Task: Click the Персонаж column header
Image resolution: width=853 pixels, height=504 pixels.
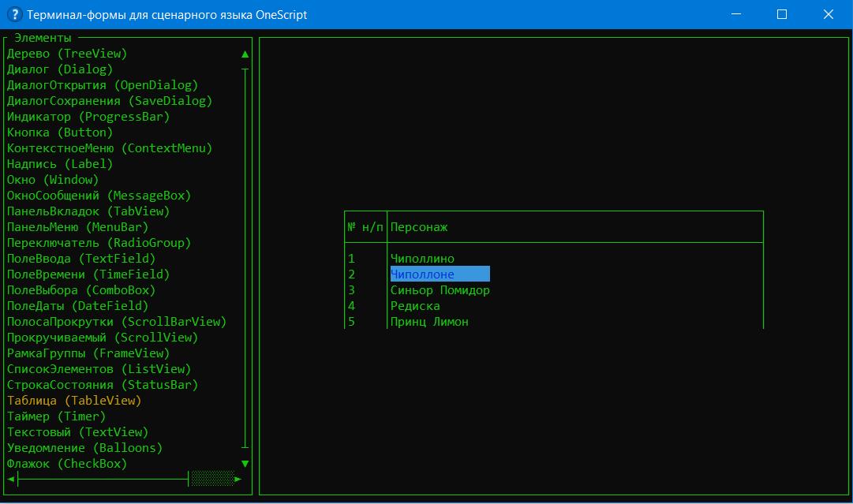Action: point(419,227)
